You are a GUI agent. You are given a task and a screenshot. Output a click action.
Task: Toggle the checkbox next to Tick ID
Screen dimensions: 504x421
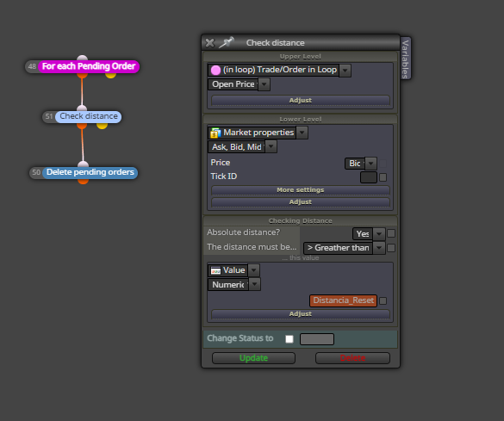tap(383, 177)
